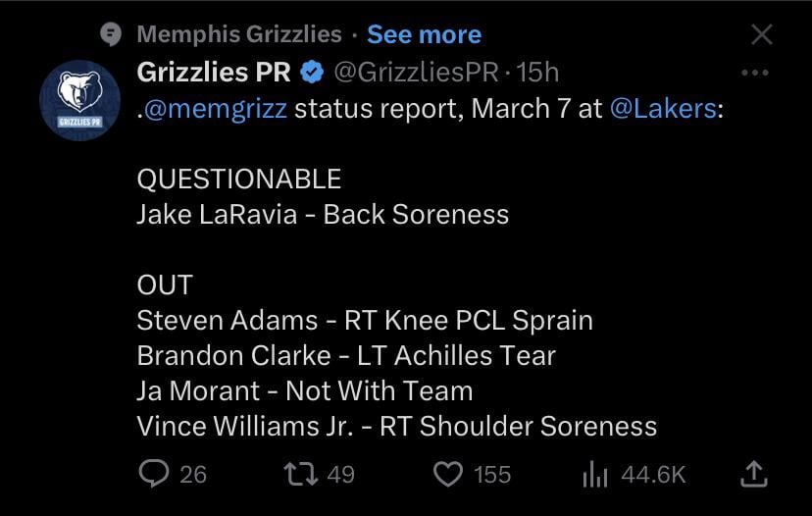The height and width of the screenshot is (516, 812).
Task: Repost the tweet with the retweet icon
Action: tap(295, 475)
